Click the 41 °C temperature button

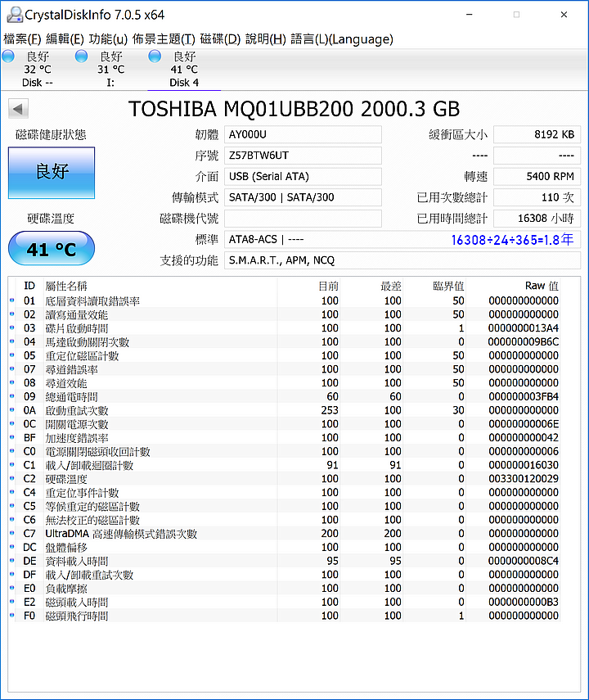point(52,249)
